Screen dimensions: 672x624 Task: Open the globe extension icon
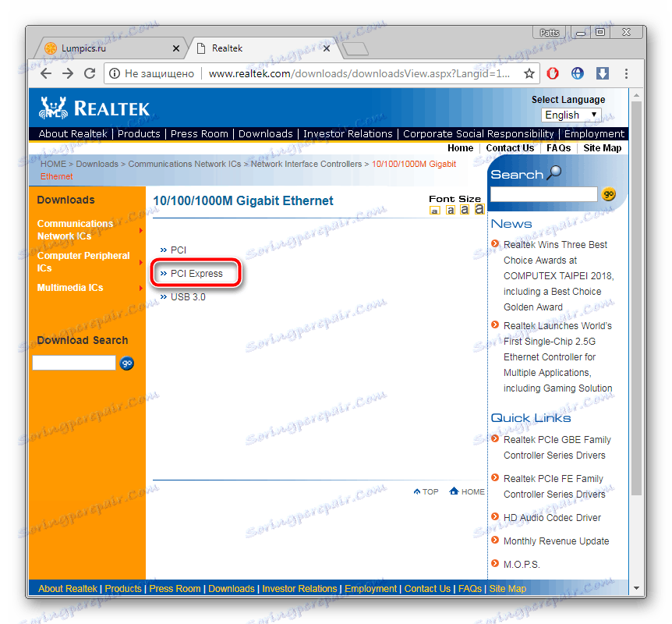578,73
